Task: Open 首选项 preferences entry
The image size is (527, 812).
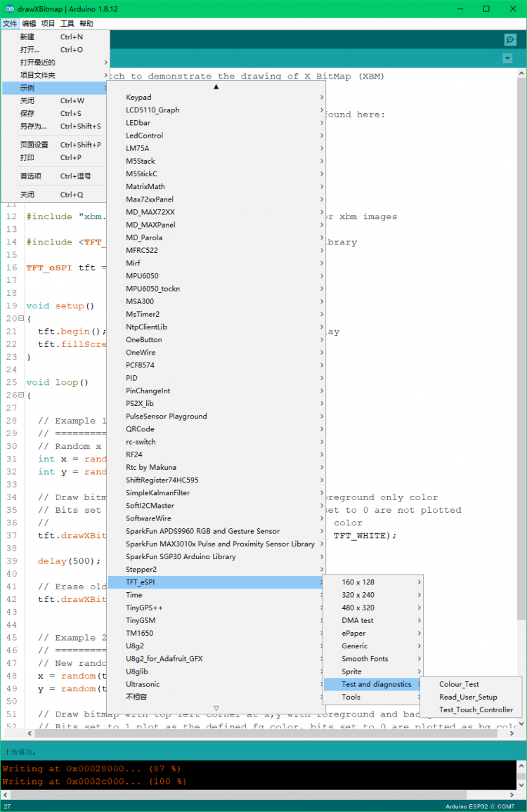Action: point(56,176)
